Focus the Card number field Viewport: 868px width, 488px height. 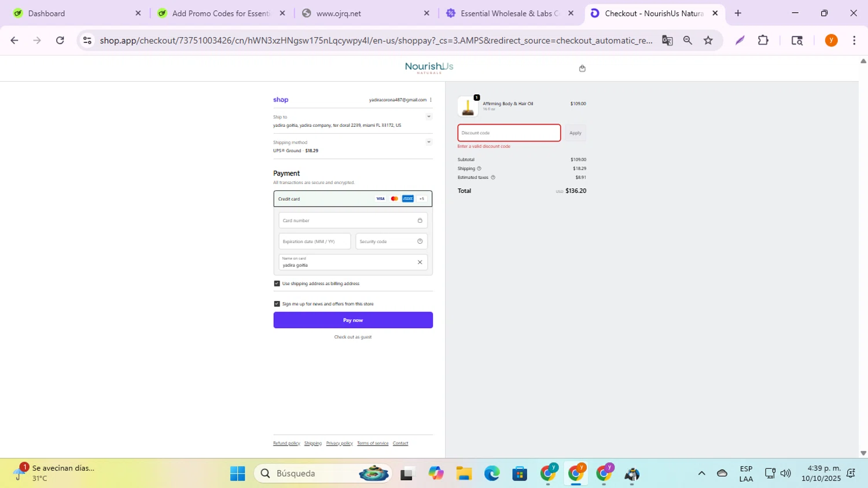(353, 221)
